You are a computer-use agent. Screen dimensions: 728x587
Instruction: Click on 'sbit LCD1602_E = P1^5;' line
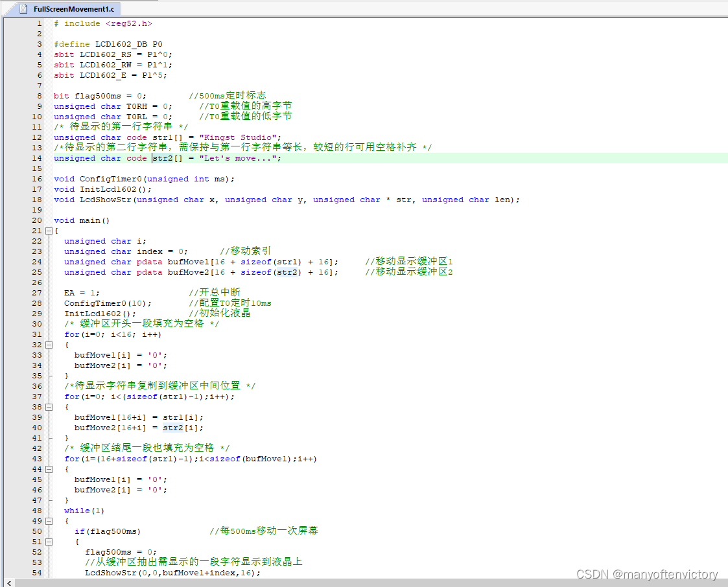(x=110, y=75)
